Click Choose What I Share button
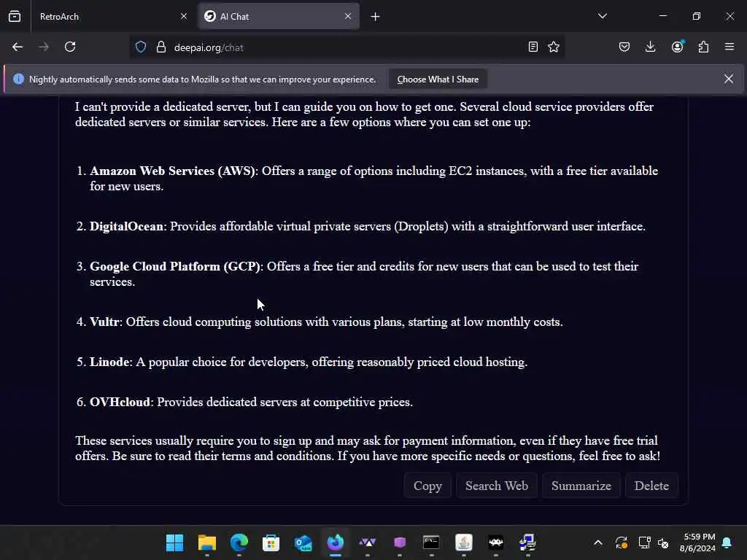The height and width of the screenshot is (560, 747). 438,79
